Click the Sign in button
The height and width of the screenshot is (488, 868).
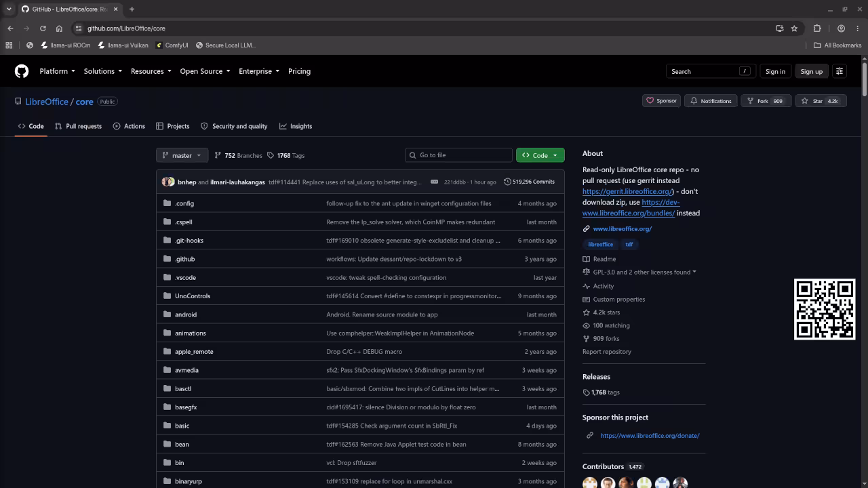pos(775,71)
